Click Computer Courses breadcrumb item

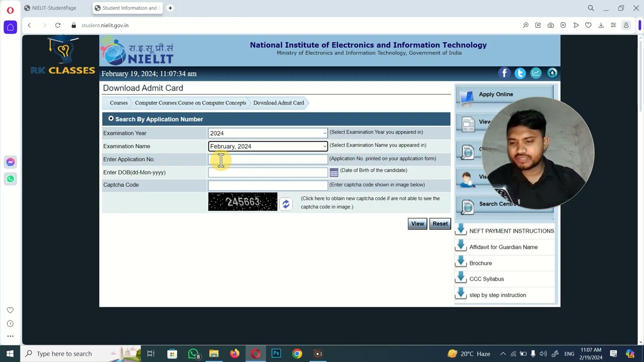coord(190,103)
